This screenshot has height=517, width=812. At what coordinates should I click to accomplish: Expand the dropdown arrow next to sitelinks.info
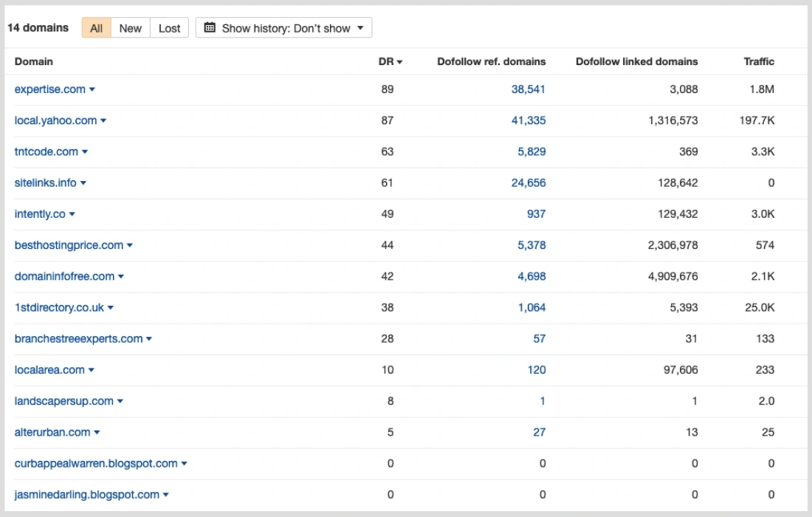click(x=83, y=183)
